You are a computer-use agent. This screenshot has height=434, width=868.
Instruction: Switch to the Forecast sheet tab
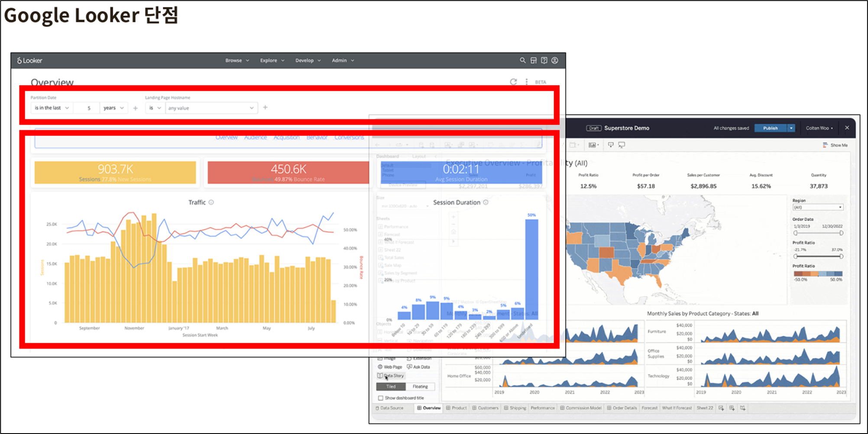649,408
